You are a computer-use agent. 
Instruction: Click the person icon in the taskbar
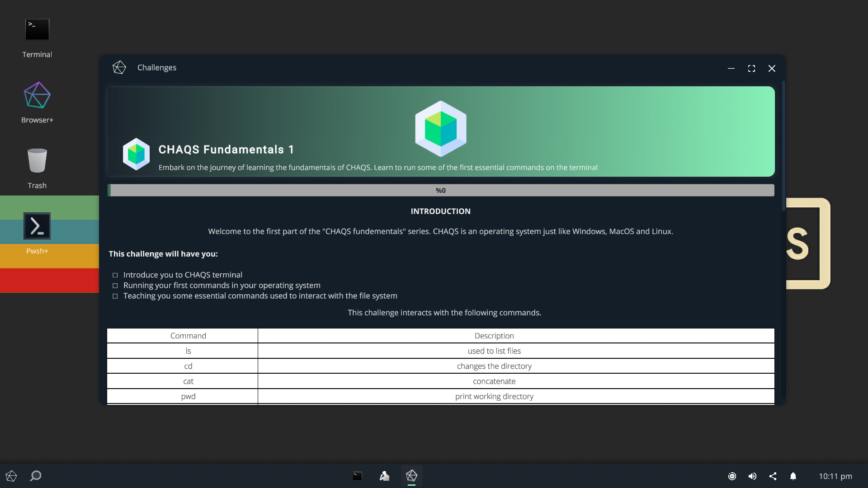[x=384, y=476]
